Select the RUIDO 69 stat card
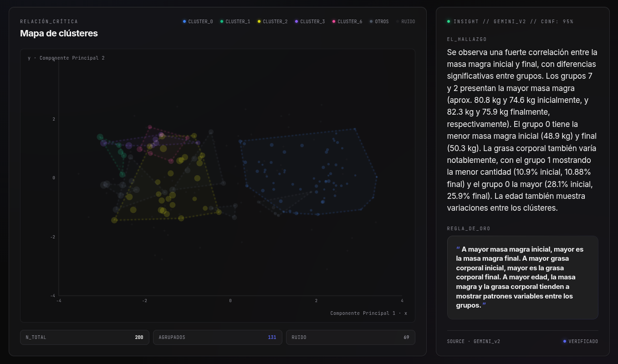This screenshot has width=618, height=364. [x=351, y=337]
